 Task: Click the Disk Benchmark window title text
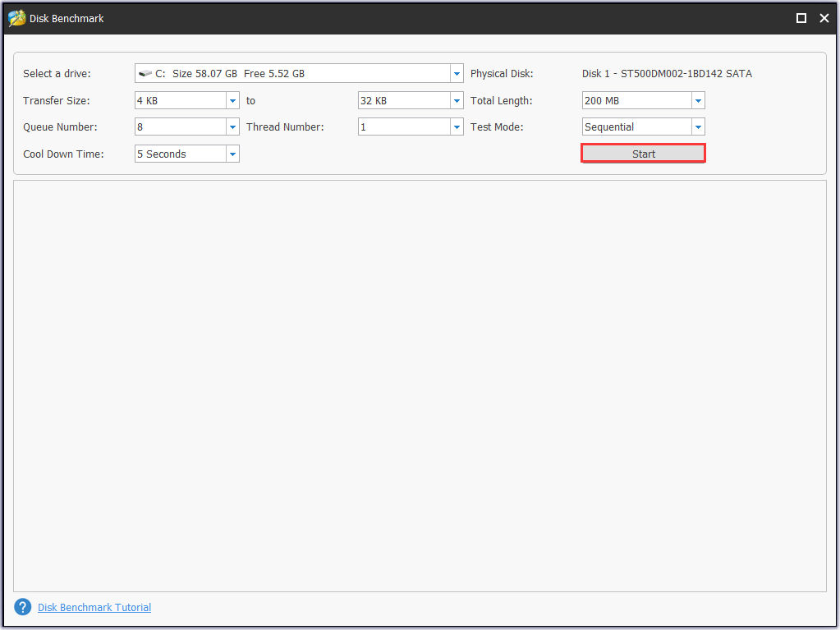click(67, 18)
